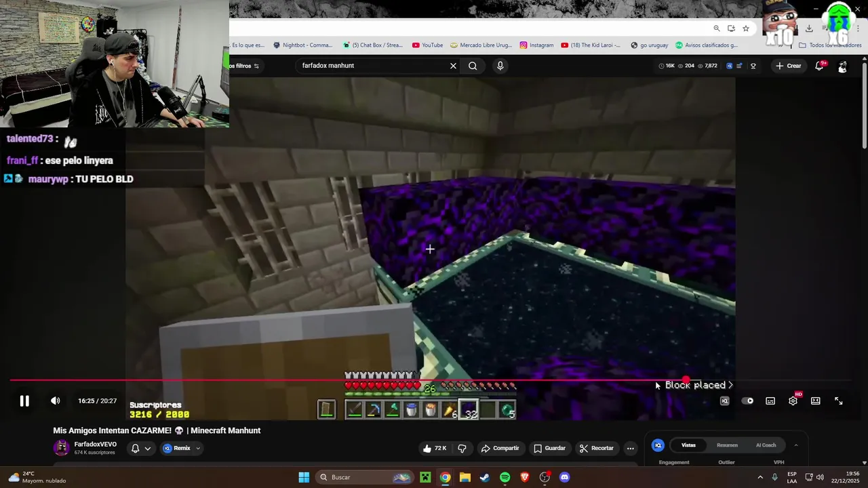Open the filtros options
Viewport: 868px width, 488px height.
[245, 66]
